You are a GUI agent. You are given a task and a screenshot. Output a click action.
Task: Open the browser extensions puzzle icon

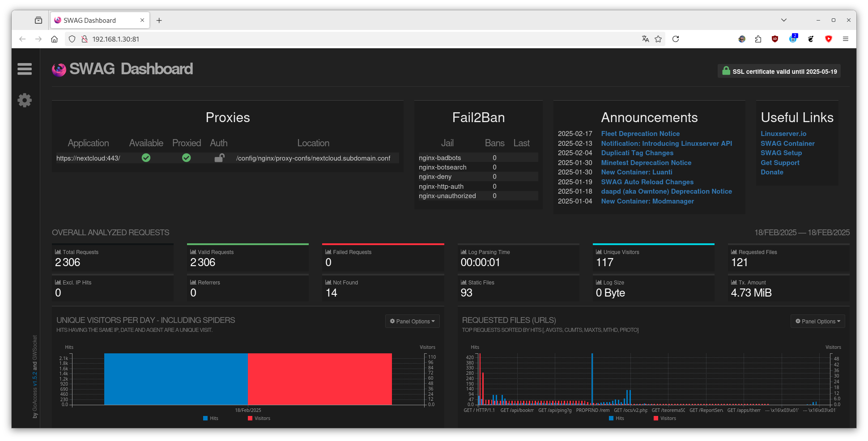758,39
